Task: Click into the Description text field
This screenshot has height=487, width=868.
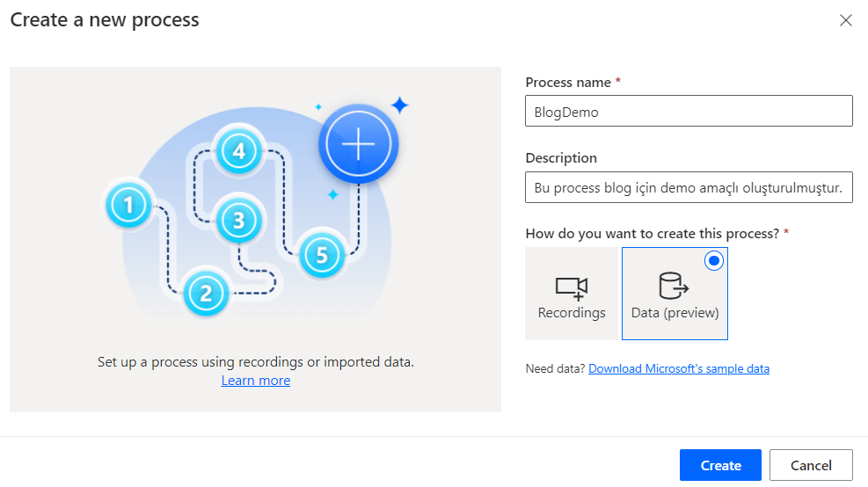Action: tap(689, 187)
